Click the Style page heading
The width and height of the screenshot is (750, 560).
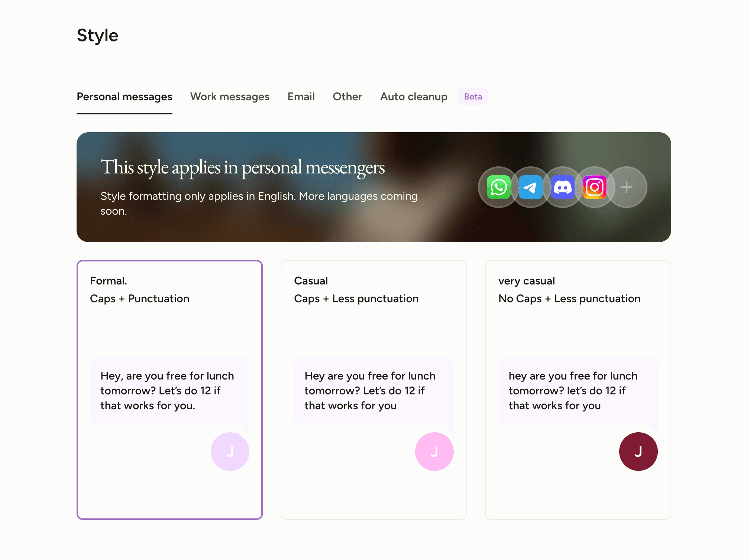tap(98, 36)
